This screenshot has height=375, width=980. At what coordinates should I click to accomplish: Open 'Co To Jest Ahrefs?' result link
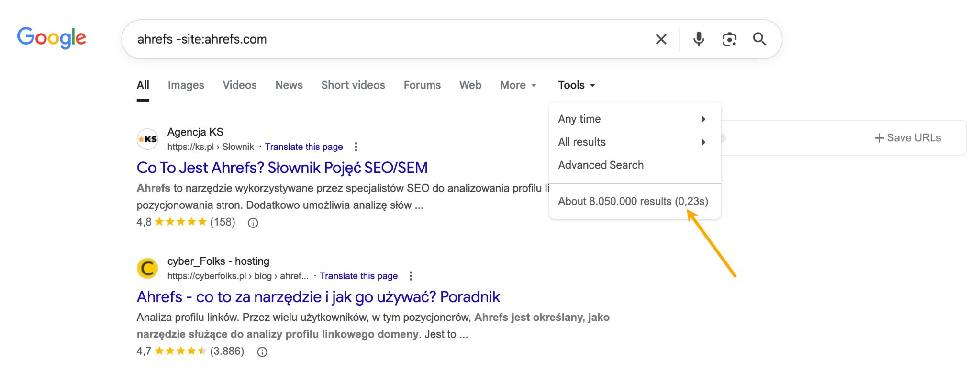(x=282, y=168)
